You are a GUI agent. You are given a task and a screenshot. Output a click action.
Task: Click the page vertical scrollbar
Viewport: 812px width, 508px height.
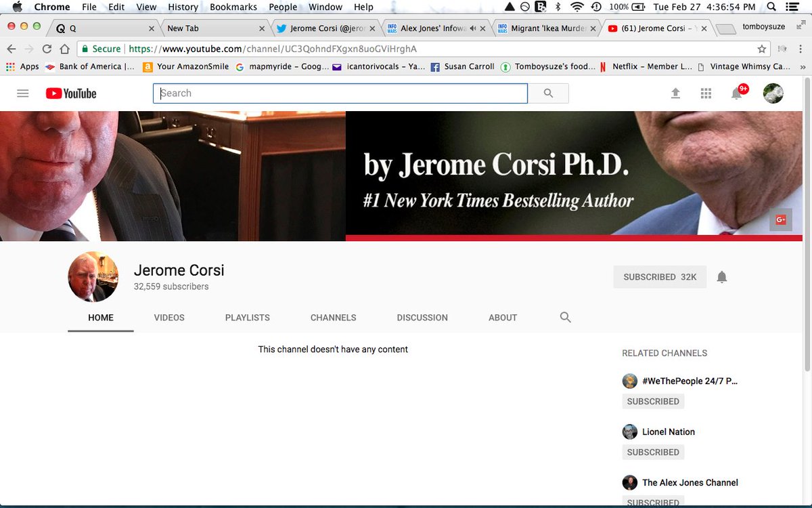tap(807, 225)
